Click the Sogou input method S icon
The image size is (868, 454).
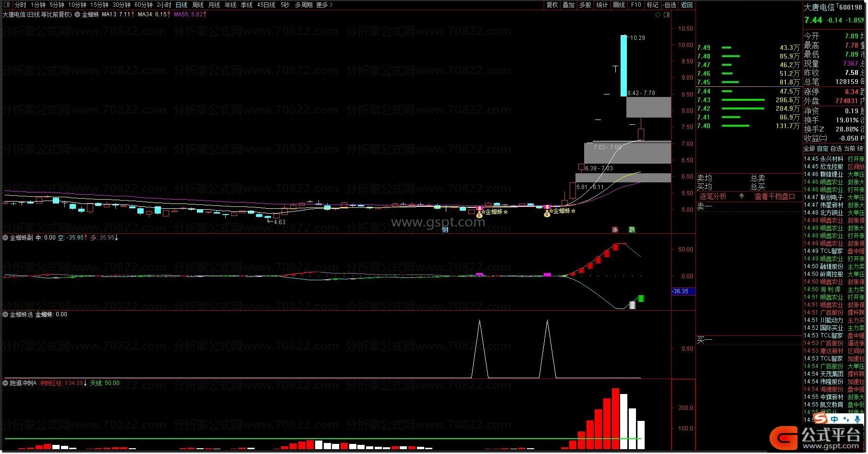click(x=821, y=419)
